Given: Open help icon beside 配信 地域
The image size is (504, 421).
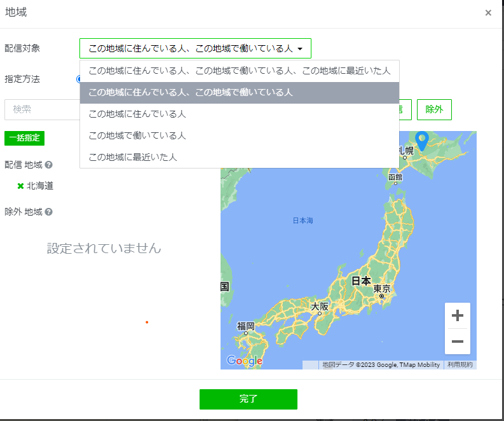Looking at the screenshot, I should (48, 165).
